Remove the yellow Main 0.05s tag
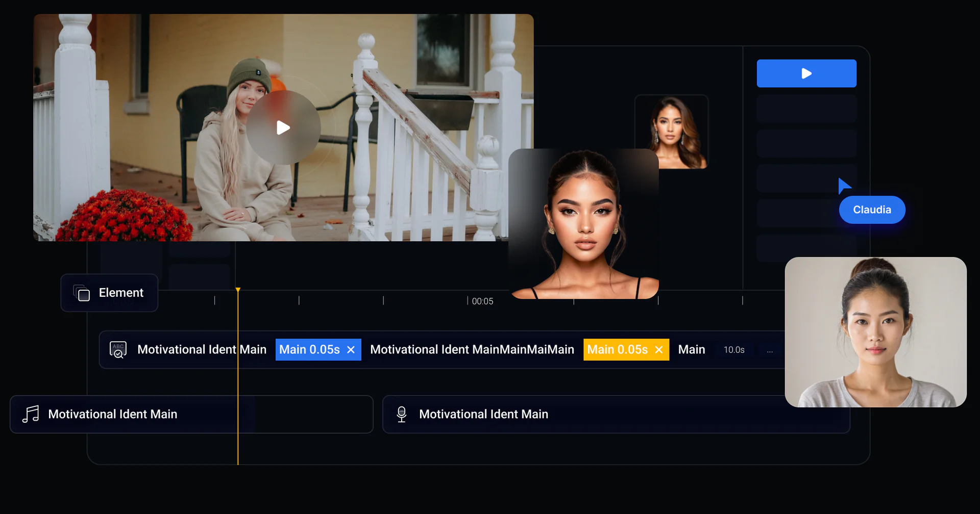The width and height of the screenshot is (980, 514). [659, 349]
